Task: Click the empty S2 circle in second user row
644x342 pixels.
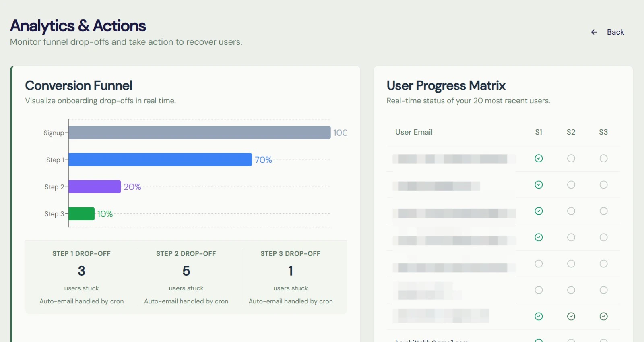Action: [x=571, y=184]
